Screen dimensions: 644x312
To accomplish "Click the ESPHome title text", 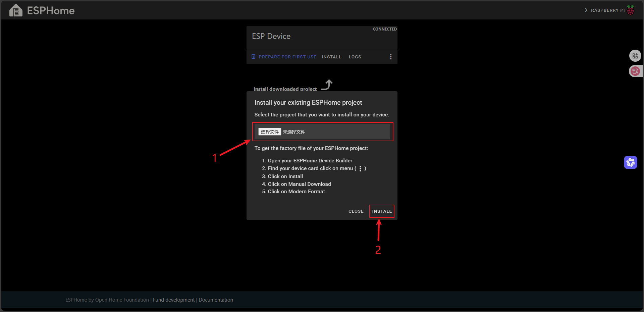I will pyautogui.click(x=51, y=11).
